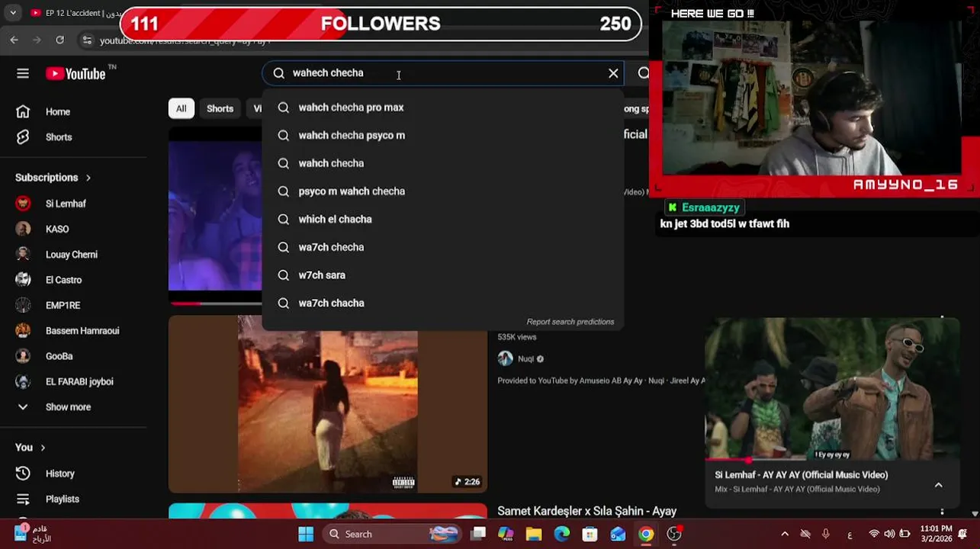
Task: Click the search submit magnifier button
Action: click(644, 73)
